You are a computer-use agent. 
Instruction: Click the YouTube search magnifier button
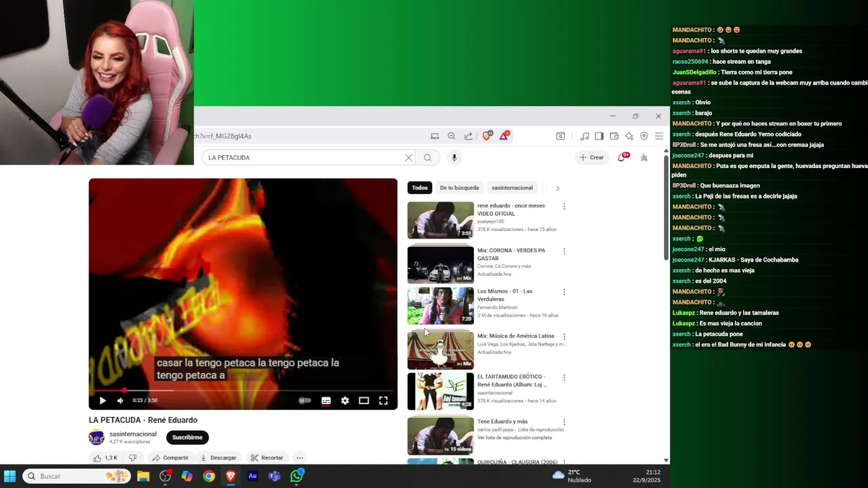click(x=427, y=157)
